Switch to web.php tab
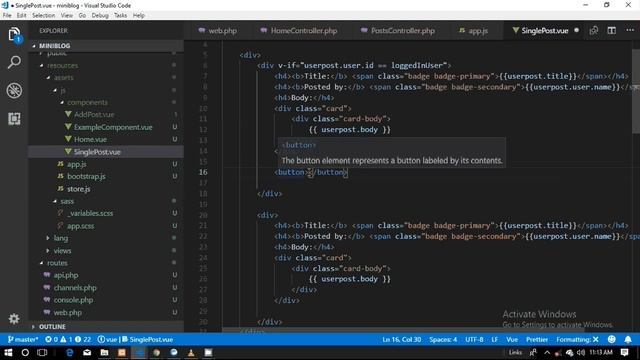This screenshot has height=360, width=640. (218, 31)
